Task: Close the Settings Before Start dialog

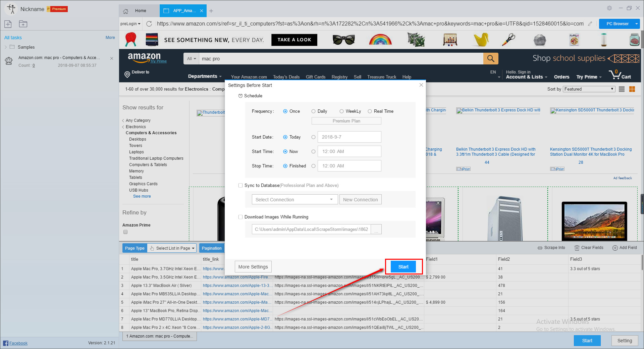Action: pos(421,85)
